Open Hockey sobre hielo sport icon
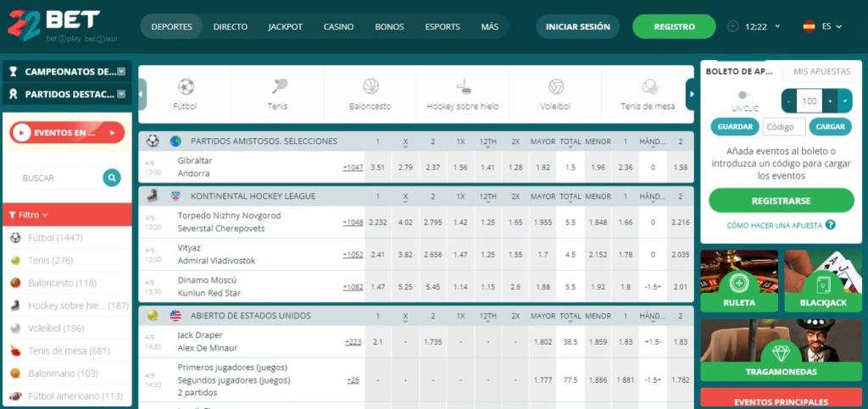 coord(463,86)
